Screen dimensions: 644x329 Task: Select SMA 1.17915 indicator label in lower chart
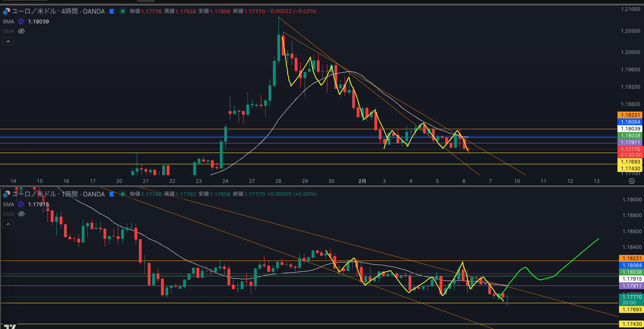click(x=8, y=205)
